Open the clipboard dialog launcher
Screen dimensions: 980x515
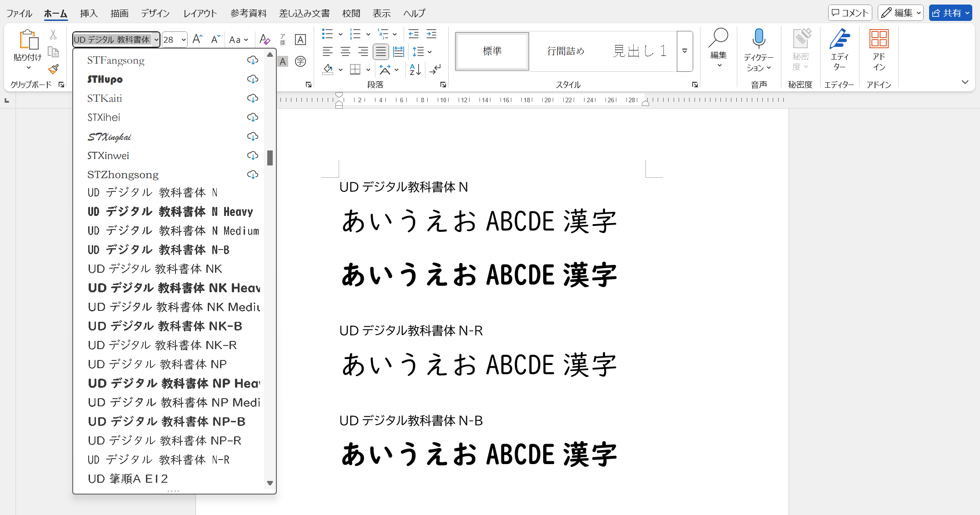pyautogui.click(x=61, y=85)
